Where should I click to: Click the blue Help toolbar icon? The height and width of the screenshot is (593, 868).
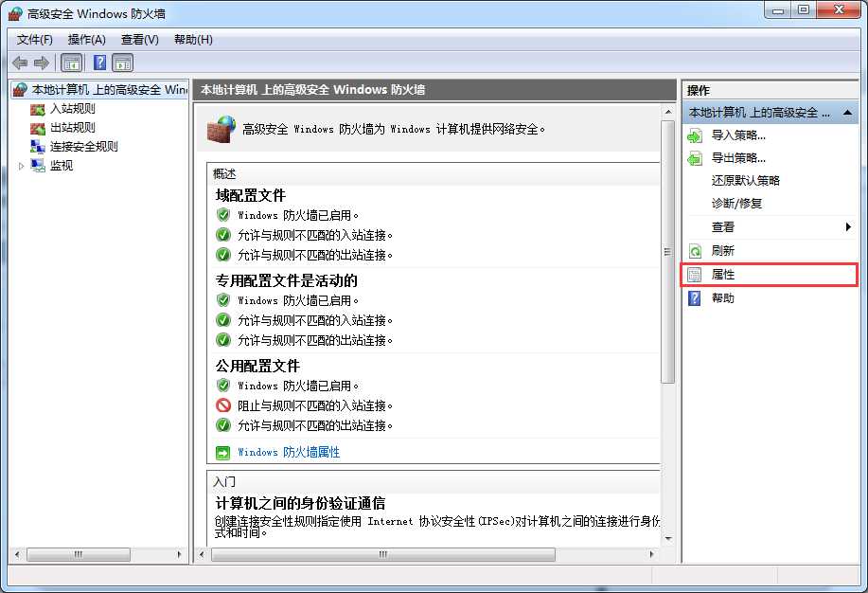pyautogui.click(x=99, y=63)
